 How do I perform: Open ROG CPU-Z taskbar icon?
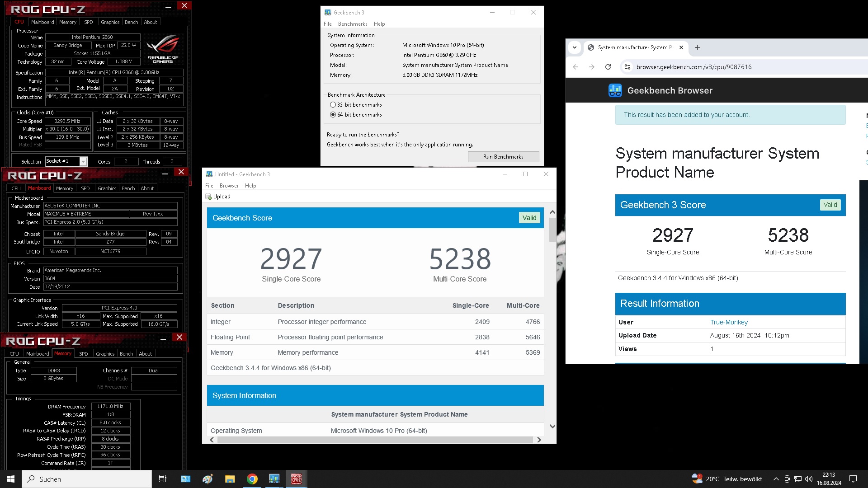pyautogui.click(x=297, y=479)
